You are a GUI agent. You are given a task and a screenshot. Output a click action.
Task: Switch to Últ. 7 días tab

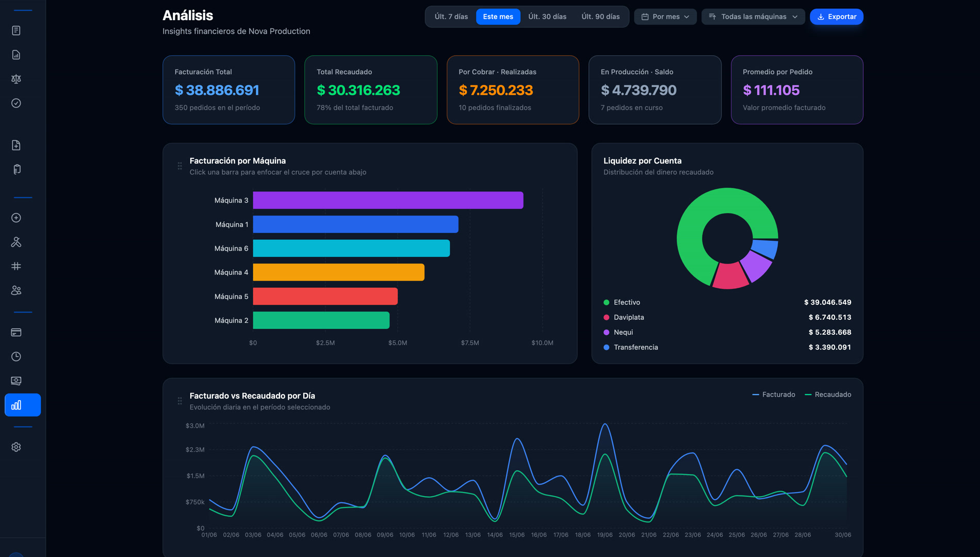[x=451, y=17]
